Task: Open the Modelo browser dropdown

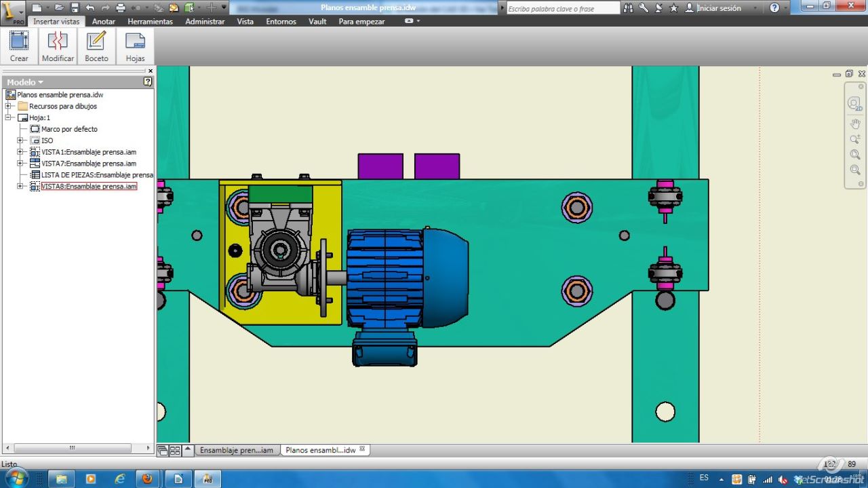Action: pos(25,82)
